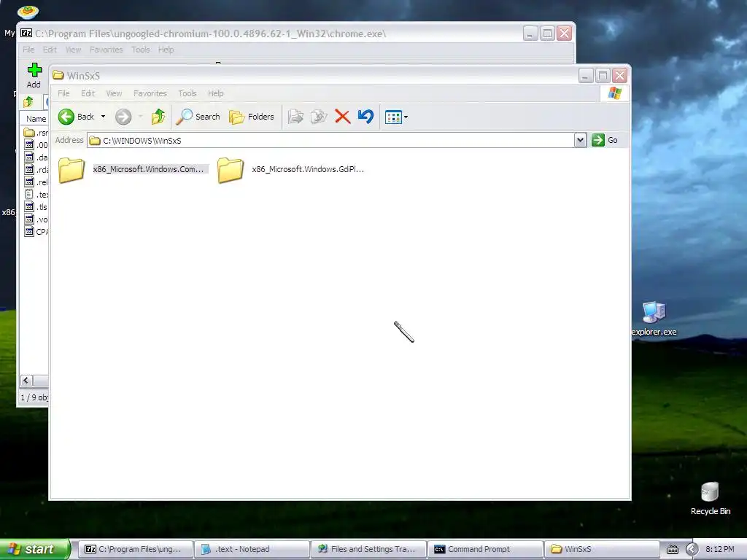Open Favorites menu in WinSxS window
Image resolution: width=747 pixels, height=560 pixels.
point(150,93)
